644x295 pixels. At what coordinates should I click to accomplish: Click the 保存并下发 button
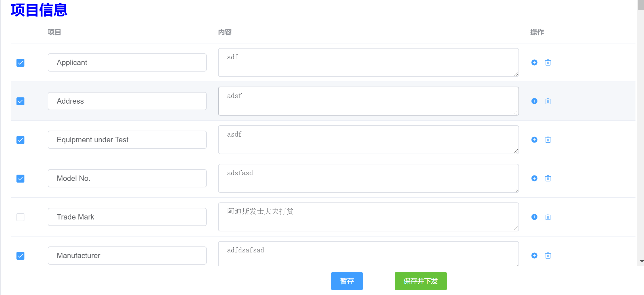click(x=421, y=281)
